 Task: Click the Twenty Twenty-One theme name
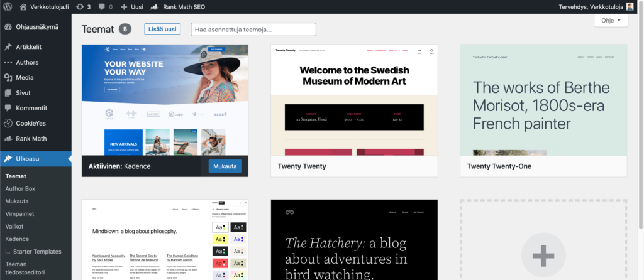pyautogui.click(x=499, y=166)
